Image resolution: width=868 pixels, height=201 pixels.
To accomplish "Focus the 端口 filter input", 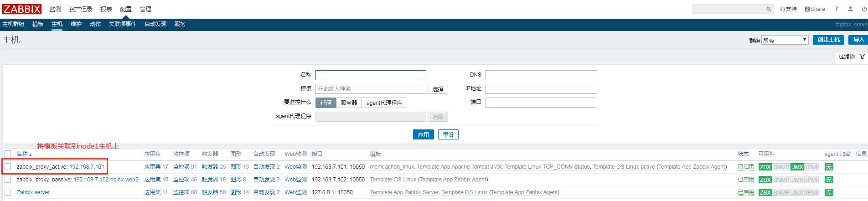I will click(541, 103).
